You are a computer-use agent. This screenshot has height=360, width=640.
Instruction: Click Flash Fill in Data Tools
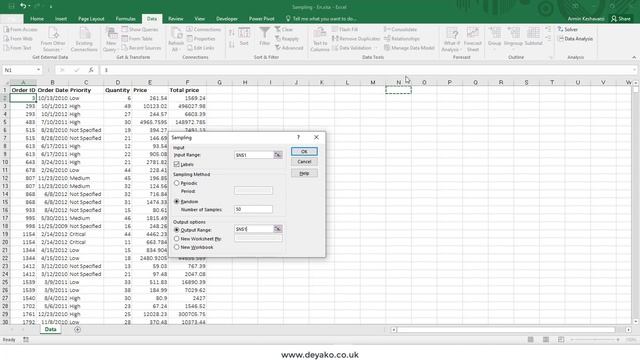pos(345,29)
